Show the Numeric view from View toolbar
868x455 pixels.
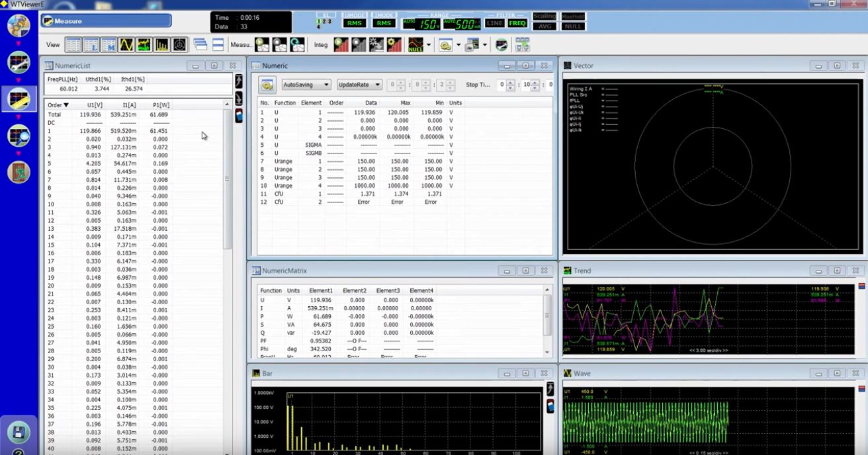pyautogui.click(x=73, y=45)
